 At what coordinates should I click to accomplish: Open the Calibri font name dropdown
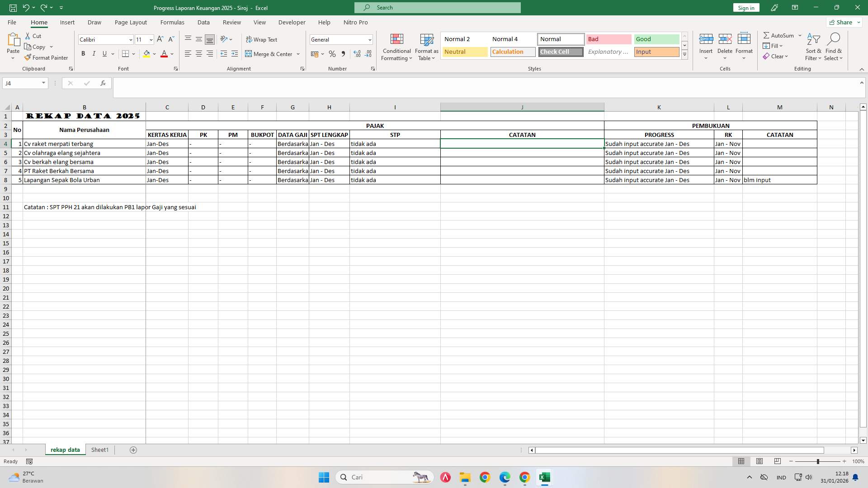point(131,40)
